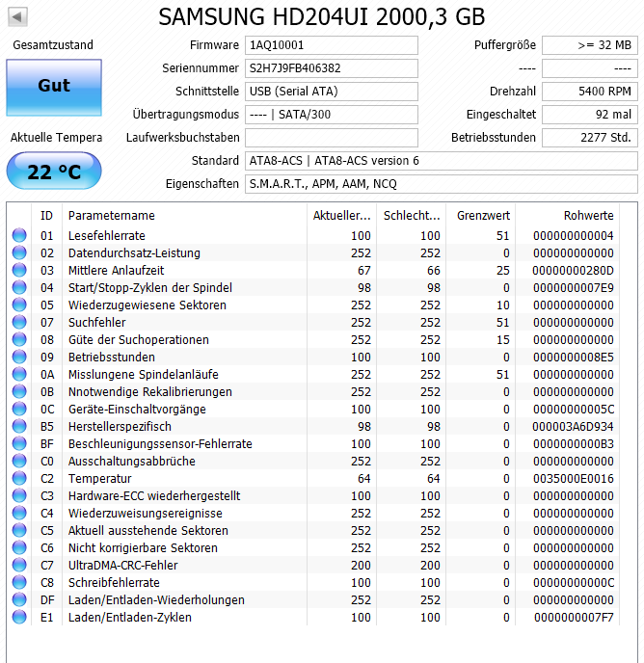Click the Seriennummer field S2H7J9FB406382

pyautogui.click(x=332, y=68)
